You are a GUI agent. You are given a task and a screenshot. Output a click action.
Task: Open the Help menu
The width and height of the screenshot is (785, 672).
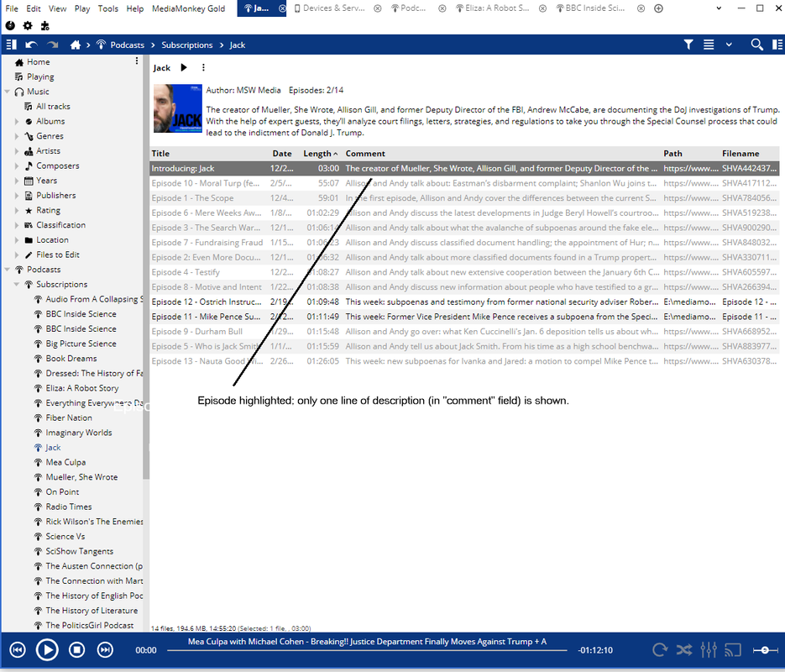click(x=134, y=8)
